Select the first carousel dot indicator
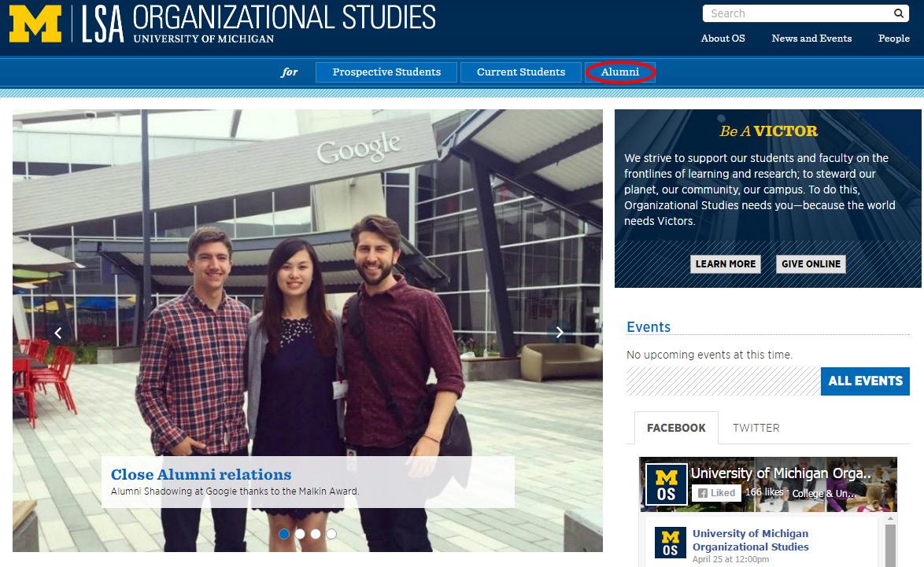924x567 pixels. pyautogui.click(x=284, y=533)
